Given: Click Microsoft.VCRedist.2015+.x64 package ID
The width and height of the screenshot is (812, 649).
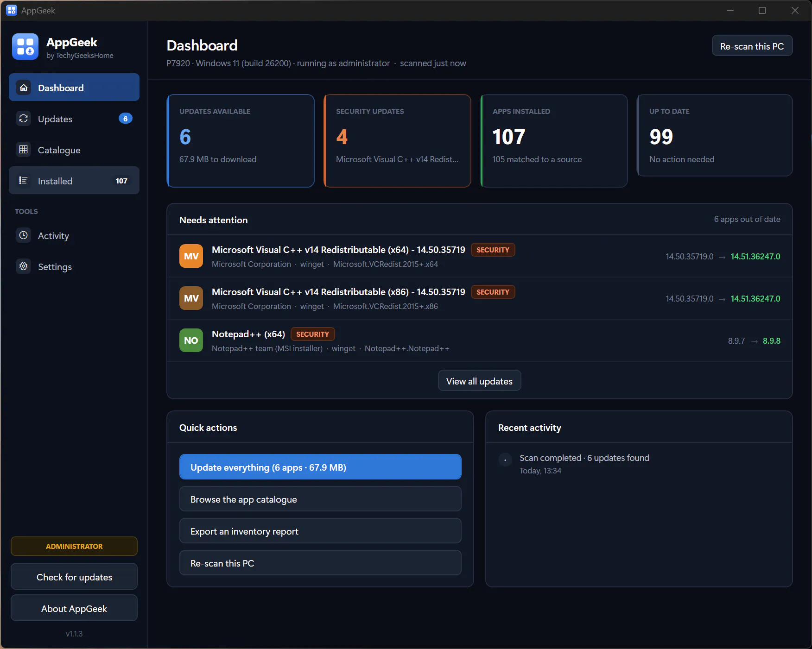Looking at the screenshot, I should 386,264.
